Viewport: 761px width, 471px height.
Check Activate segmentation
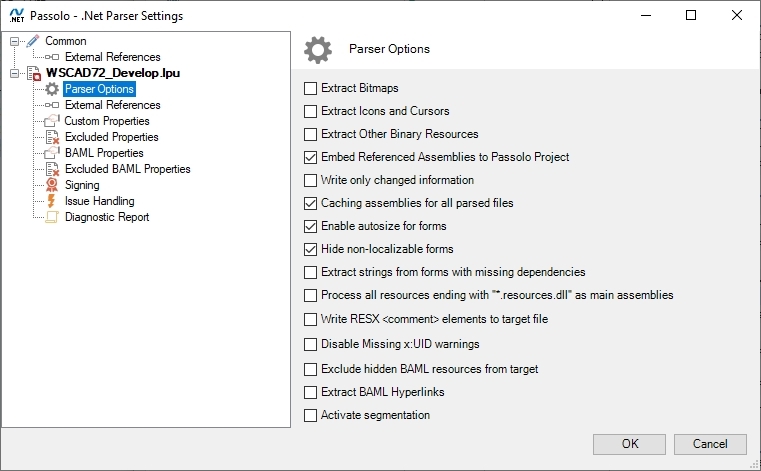(310, 415)
